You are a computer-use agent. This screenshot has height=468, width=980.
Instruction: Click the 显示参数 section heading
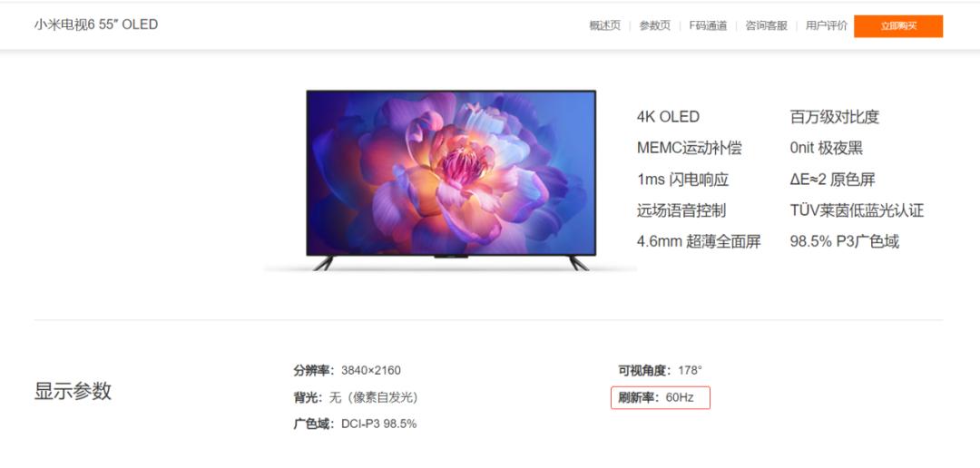coord(73,391)
